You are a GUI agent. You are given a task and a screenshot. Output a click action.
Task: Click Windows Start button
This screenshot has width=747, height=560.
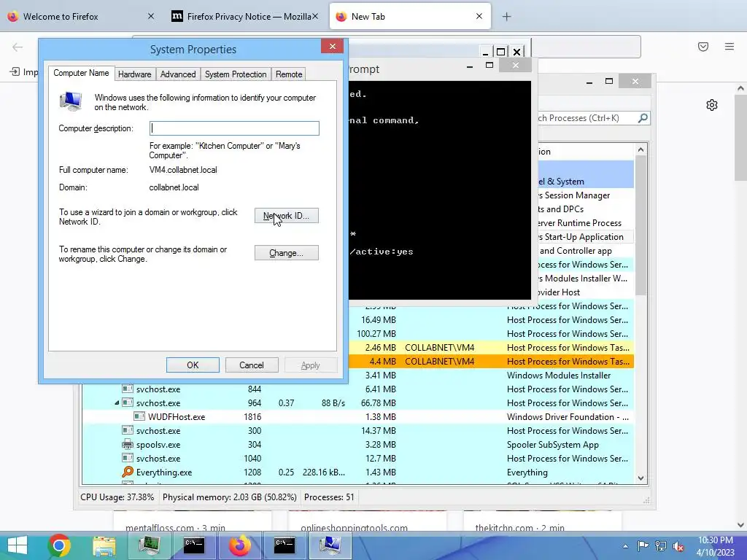[x=18, y=545]
